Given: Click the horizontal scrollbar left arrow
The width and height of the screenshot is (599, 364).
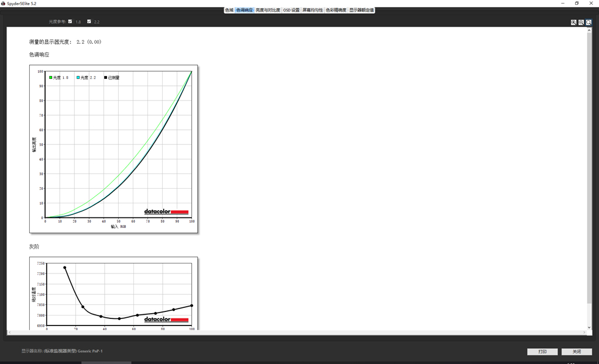Looking at the screenshot, I should 9,332.
